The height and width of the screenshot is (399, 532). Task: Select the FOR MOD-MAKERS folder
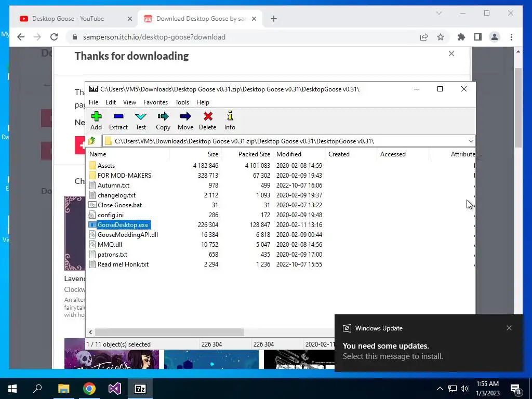pyautogui.click(x=124, y=176)
